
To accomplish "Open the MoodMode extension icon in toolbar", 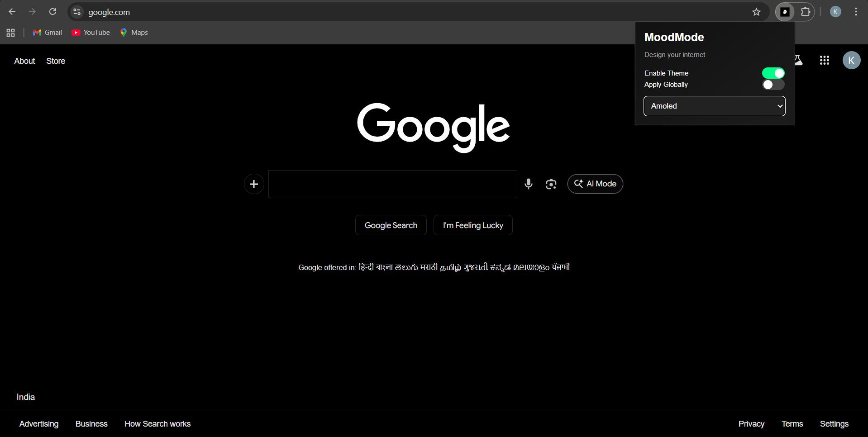I will 785,12.
